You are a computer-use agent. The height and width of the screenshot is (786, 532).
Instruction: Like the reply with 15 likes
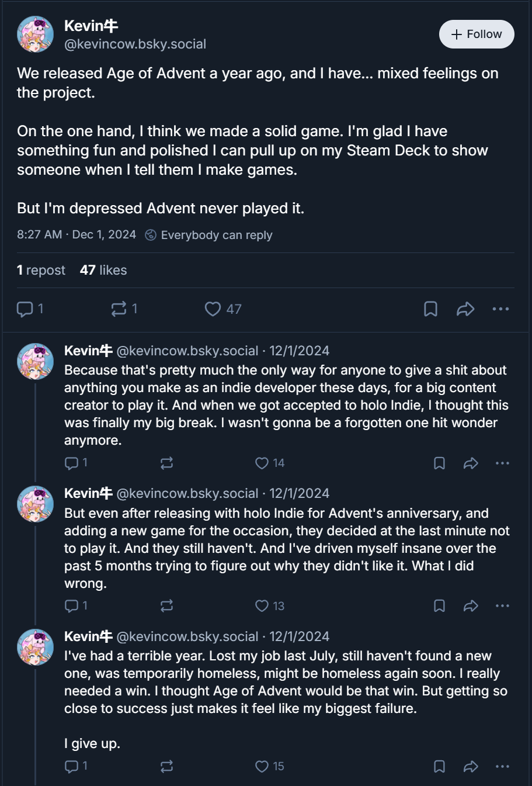pyautogui.click(x=270, y=766)
